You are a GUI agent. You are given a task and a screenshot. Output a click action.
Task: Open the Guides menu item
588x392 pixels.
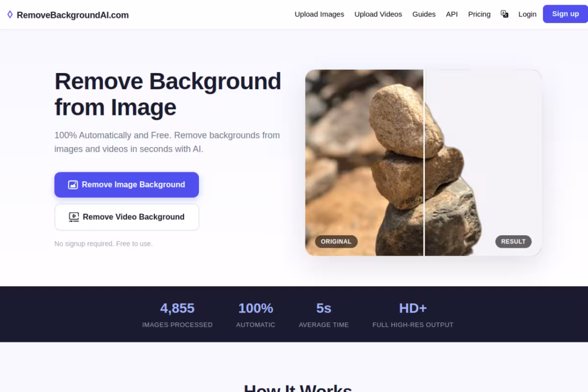pos(424,14)
